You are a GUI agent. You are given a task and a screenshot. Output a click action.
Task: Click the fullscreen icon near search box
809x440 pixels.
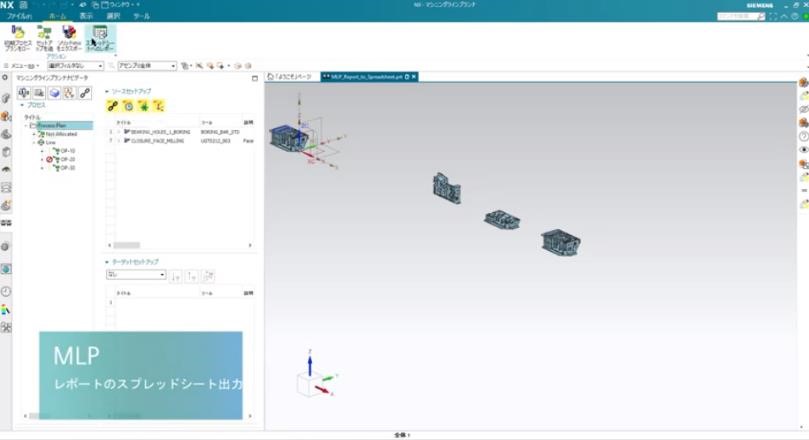773,17
